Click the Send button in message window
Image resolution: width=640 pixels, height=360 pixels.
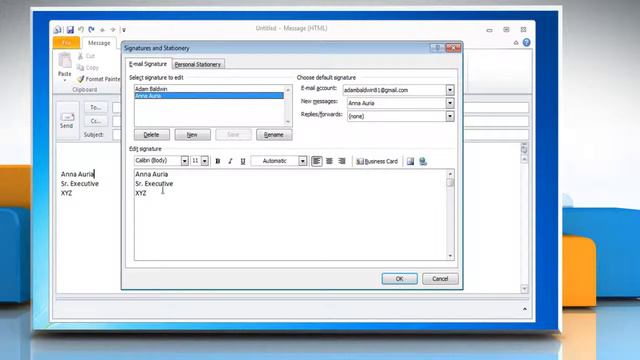[67, 120]
